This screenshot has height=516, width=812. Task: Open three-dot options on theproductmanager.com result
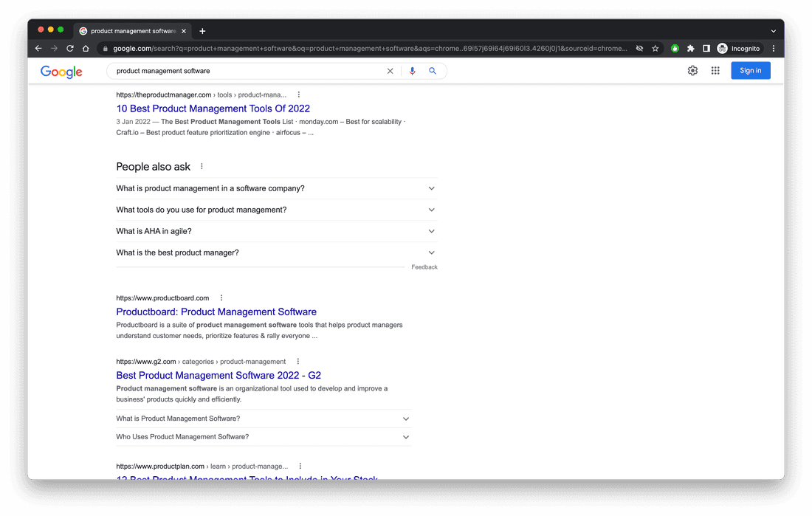pyautogui.click(x=298, y=94)
